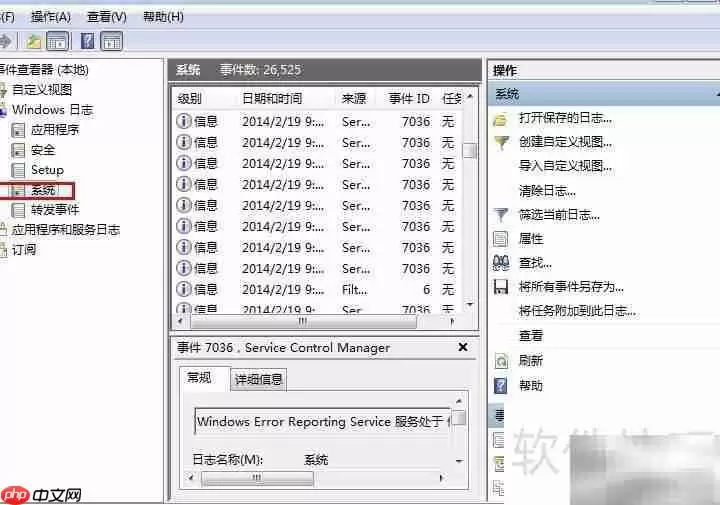Open the 应用程序 log
Image resolution: width=720 pixels, height=505 pixels.
[x=55, y=130]
